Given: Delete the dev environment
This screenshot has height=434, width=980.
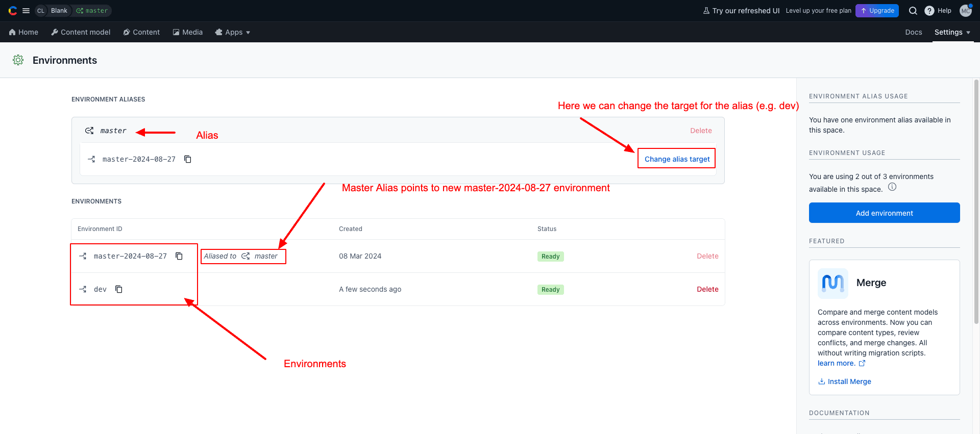Looking at the screenshot, I should pyautogui.click(x=707, y=289).
